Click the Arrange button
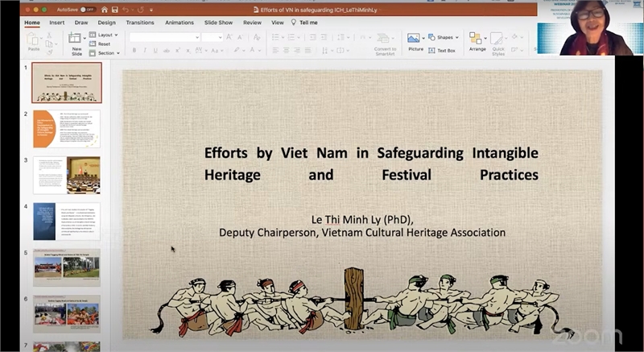Screen dimensions: 644x352 [x=477, y=43]
